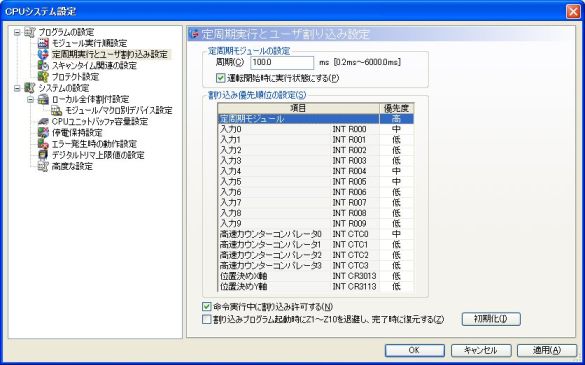Click the panel header icon beside 定周期実行とユーザ割り込み設定
This screenshot has width=585, height=365.
click(195, 34)
